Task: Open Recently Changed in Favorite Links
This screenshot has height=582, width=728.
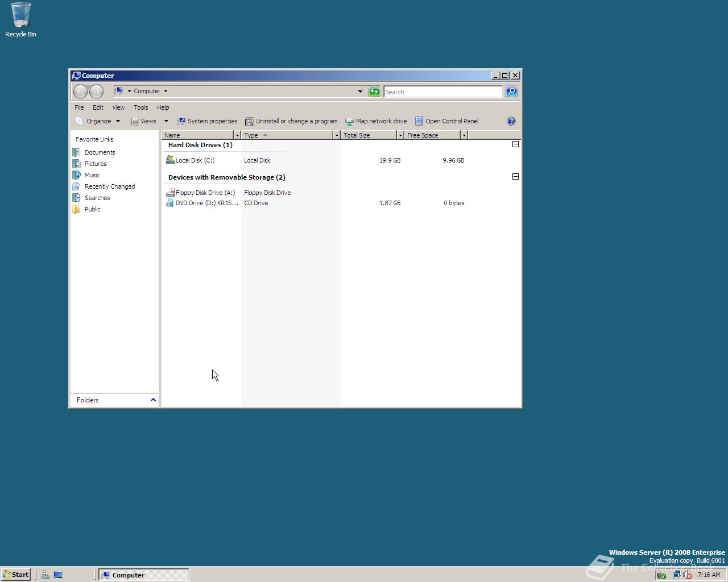Action: tap(104, 186)
